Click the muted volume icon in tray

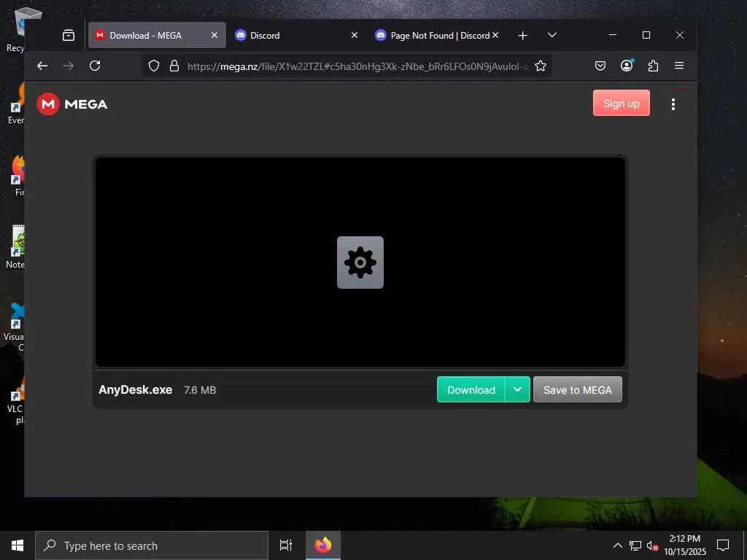point(652,545)
